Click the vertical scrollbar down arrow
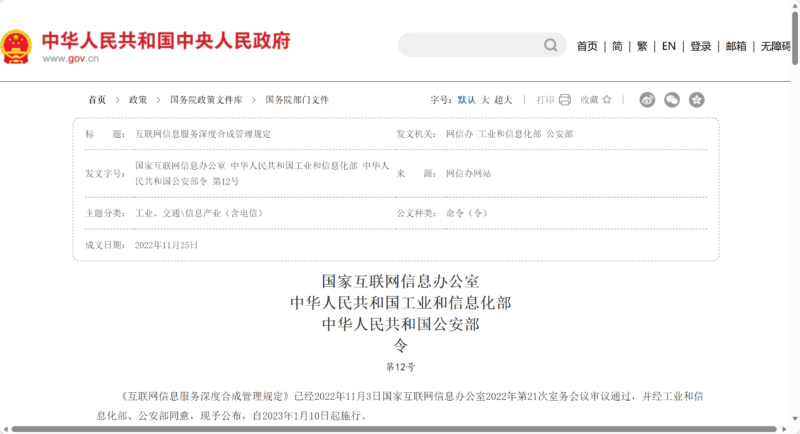The image size is (800, 434). (795, 419)
